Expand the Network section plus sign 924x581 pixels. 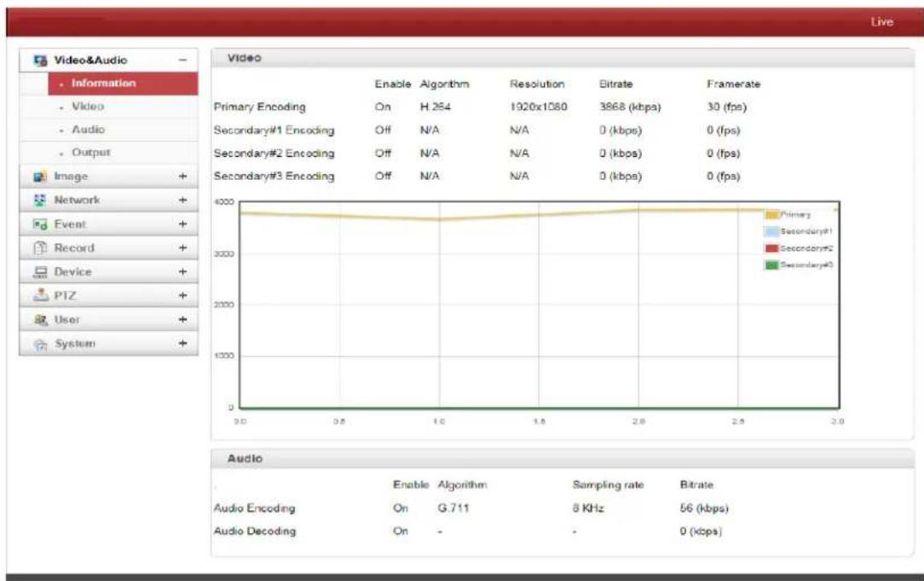(x=182, y=200)
